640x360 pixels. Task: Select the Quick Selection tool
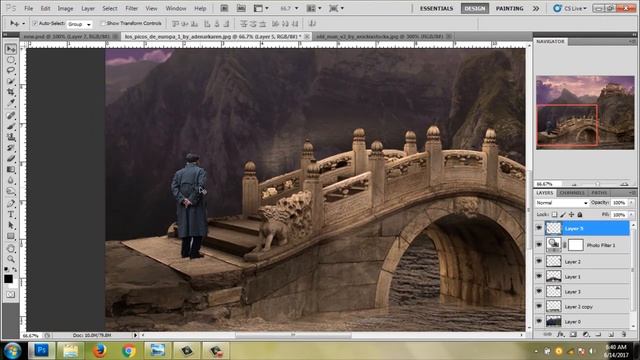[x=11, y=82]
